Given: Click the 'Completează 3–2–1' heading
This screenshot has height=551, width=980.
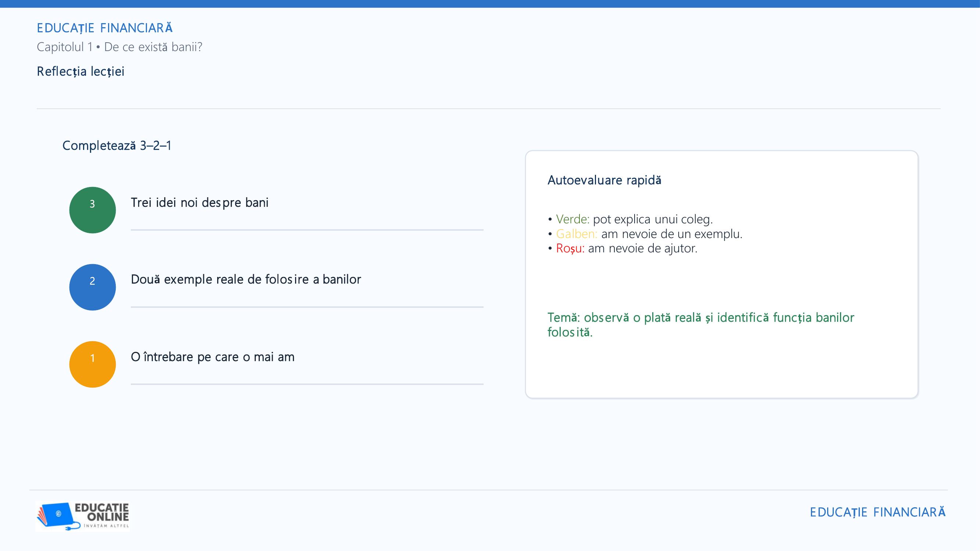Looking at the screenshot, I should click(117, 145).
